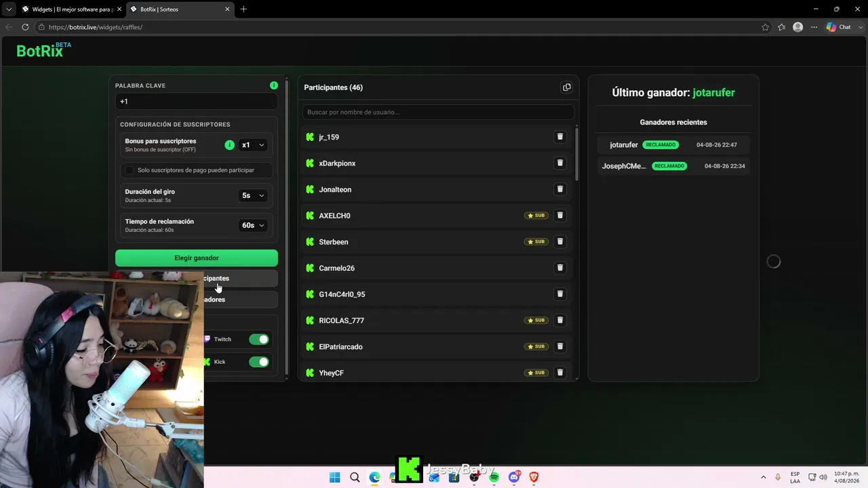868x488 pixels.
Task: Reload the page with the refresh icon
Action: pyautogui.click(x=25, y=27)
